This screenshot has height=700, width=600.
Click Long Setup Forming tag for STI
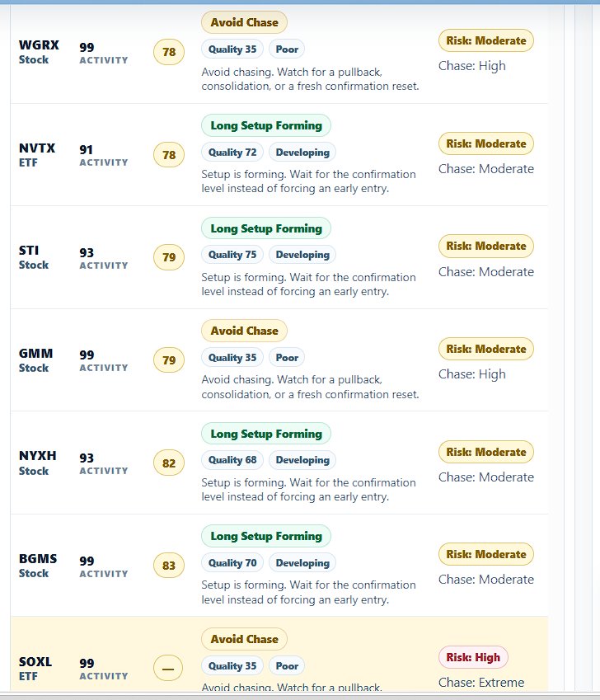(x=266, y=228)
